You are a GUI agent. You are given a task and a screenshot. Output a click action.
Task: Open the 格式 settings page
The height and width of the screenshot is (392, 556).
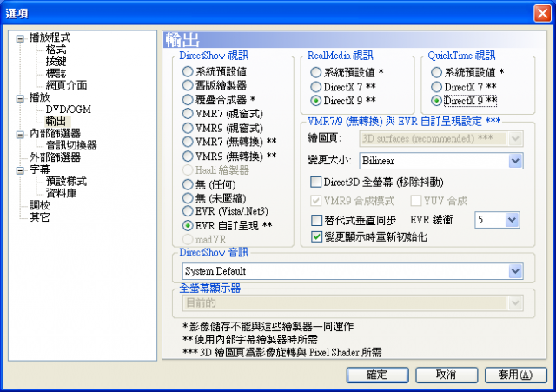point(56,50)
